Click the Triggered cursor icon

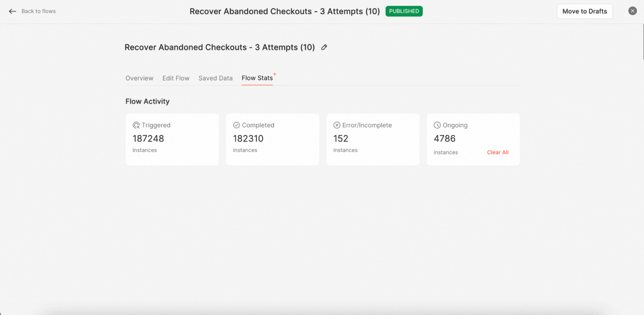pyautogui.click(x=136, y=125)
